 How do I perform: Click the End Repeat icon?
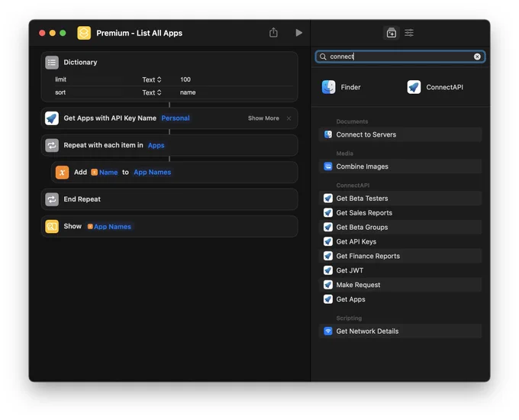(x=52, y=199)
